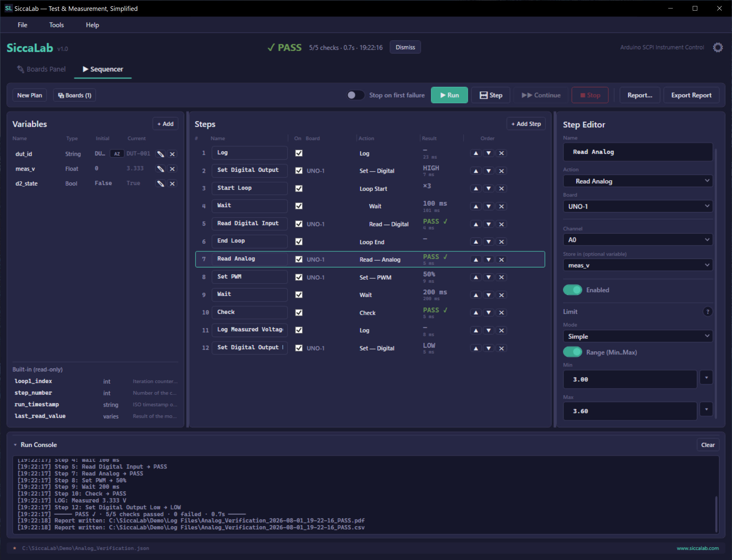Select the Sequencer tab
This screenshot has width=732, height=560.
[x=103, y=69]
